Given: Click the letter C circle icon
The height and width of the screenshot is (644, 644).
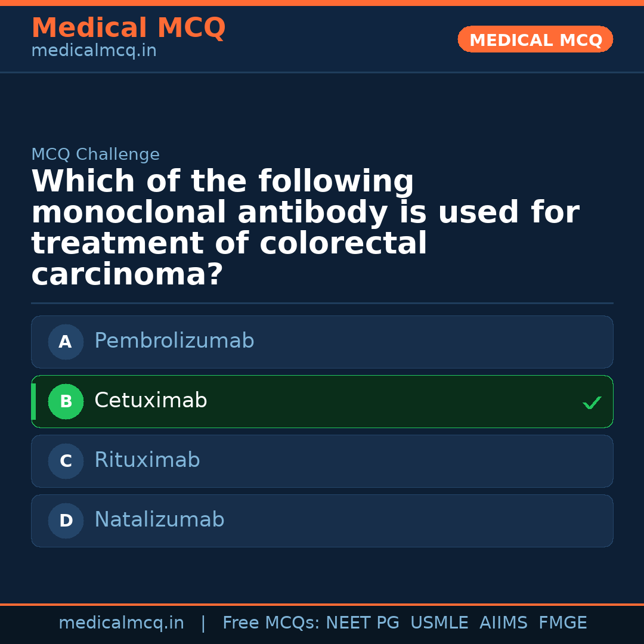Looking at the screenshot, I should click(66, 461).
